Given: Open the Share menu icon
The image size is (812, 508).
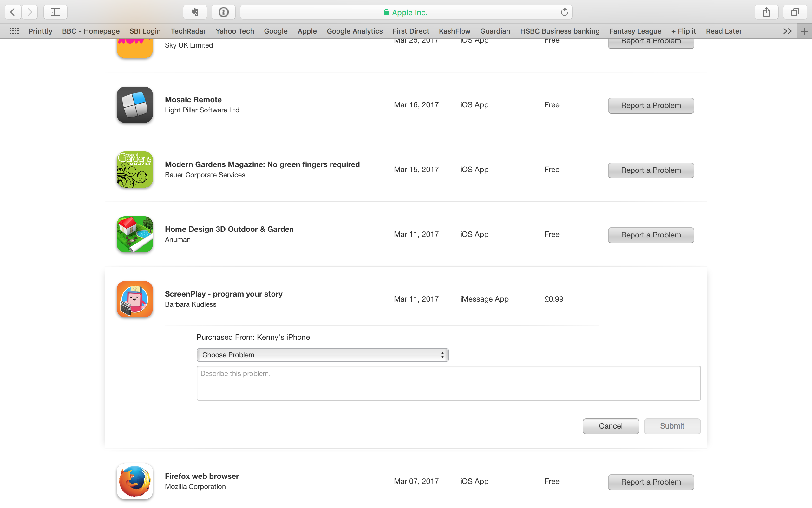Looking at the screenshot, I should pyautogui.click(x=766, y=12).
